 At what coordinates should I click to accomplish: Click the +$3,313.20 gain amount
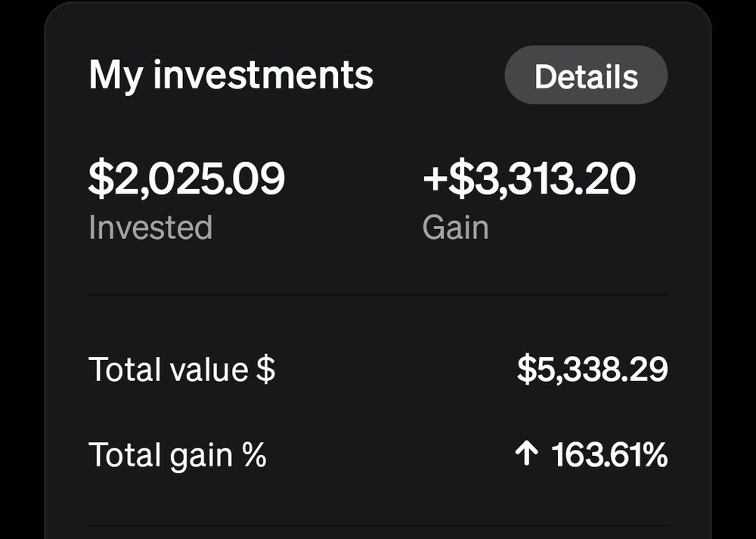[529, 180]
